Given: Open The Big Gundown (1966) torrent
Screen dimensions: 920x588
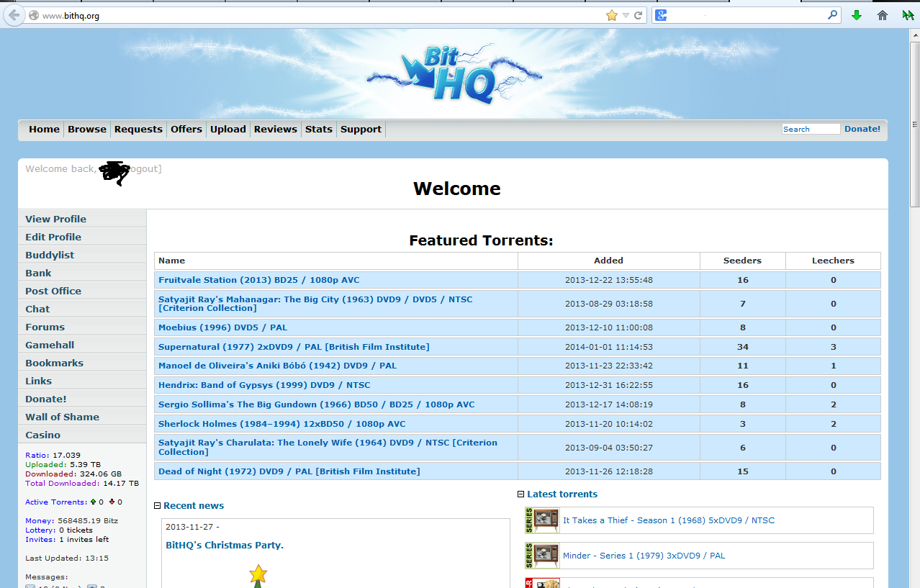Looking at the screenshot, I should 316,404.
